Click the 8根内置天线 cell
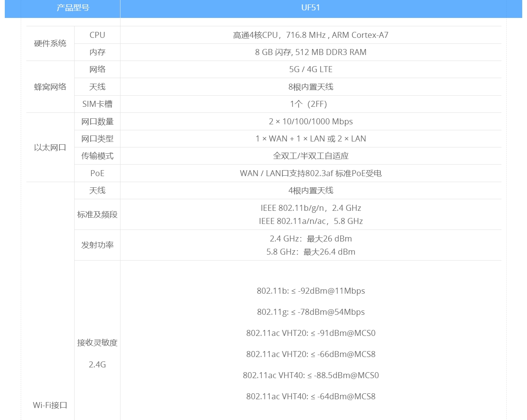 pos(310,87)
